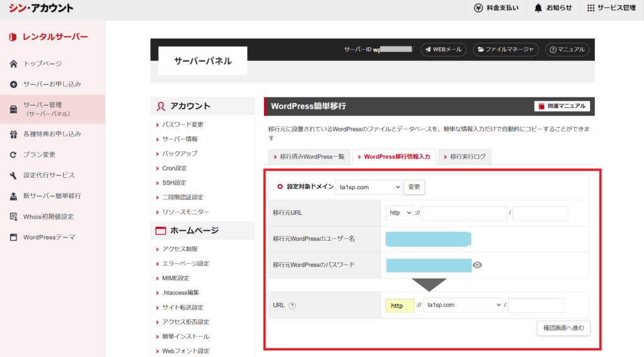
Task: Open the 設定対象ドメイン dropdown showing ta1sp.com
Action: click(369, 187)
